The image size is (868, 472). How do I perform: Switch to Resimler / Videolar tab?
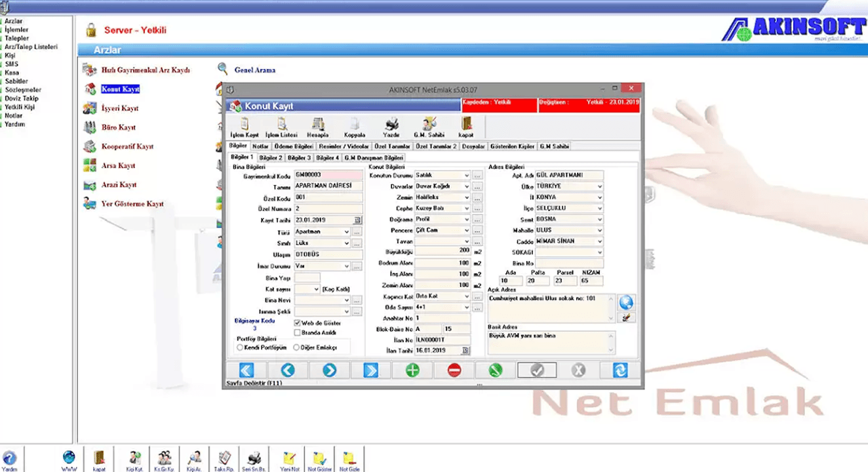pos(344,146)
